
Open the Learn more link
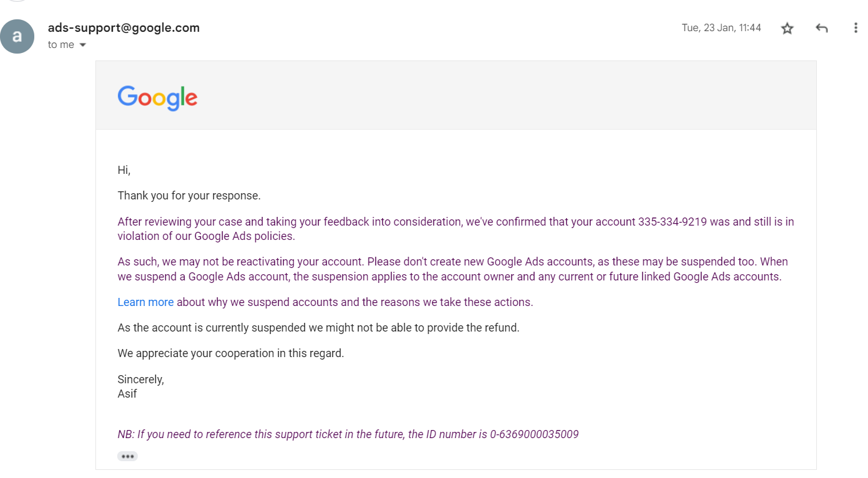pos(145,302)
